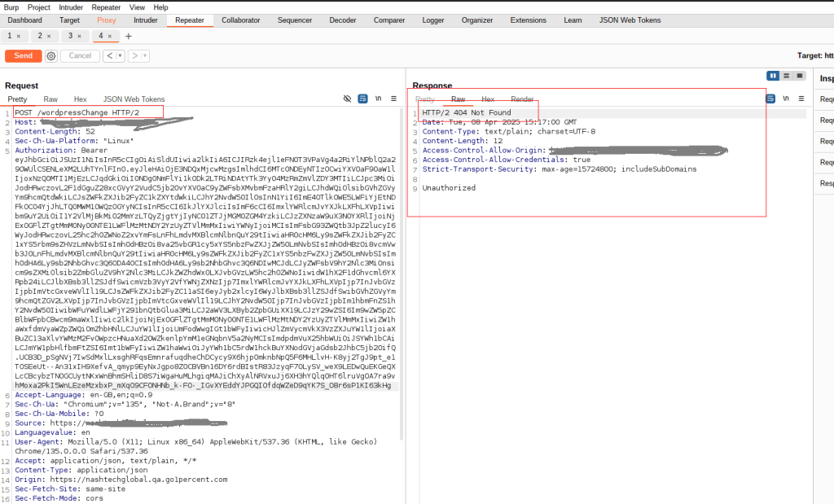Screen dimensions: 834x504
Task: Open Response panel hamburger options menu
Action: tap(801, 99)
